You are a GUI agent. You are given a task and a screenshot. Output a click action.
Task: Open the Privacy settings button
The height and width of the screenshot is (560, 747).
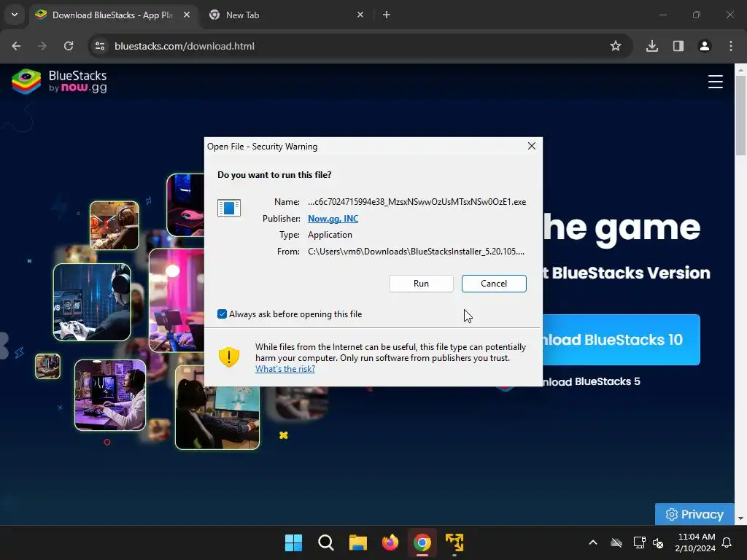coord(694,514)
